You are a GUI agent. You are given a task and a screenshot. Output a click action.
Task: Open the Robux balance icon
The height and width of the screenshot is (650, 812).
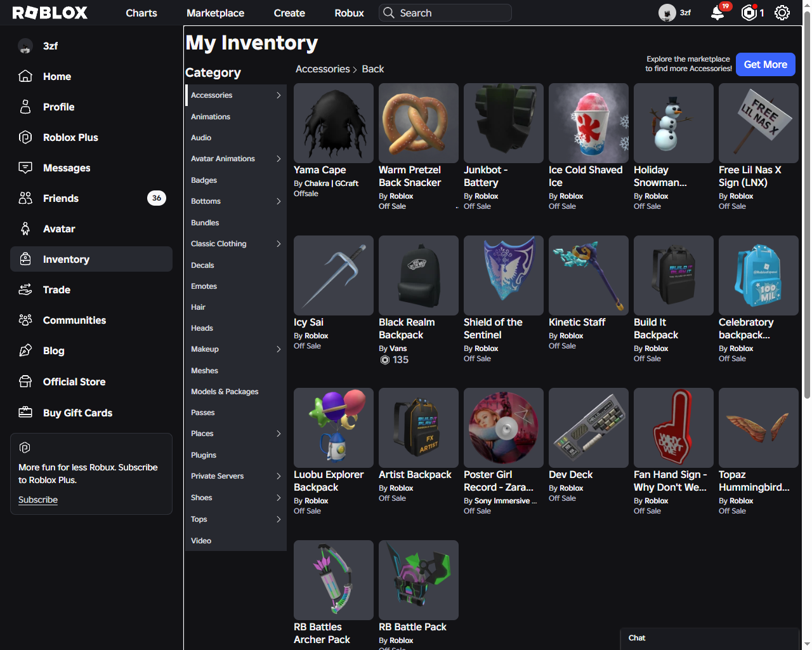point(749,13)
